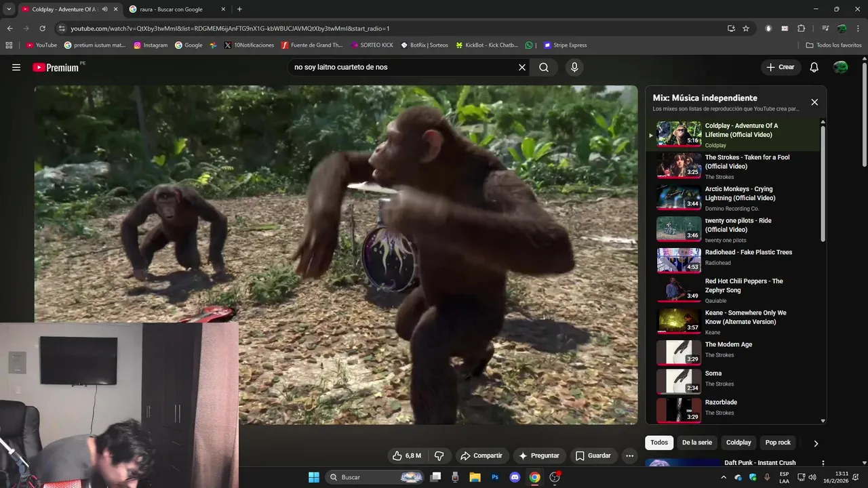Open the install or cast icon in address bar
Viewport: 868px width, 488px height.
tap(731, 28)
